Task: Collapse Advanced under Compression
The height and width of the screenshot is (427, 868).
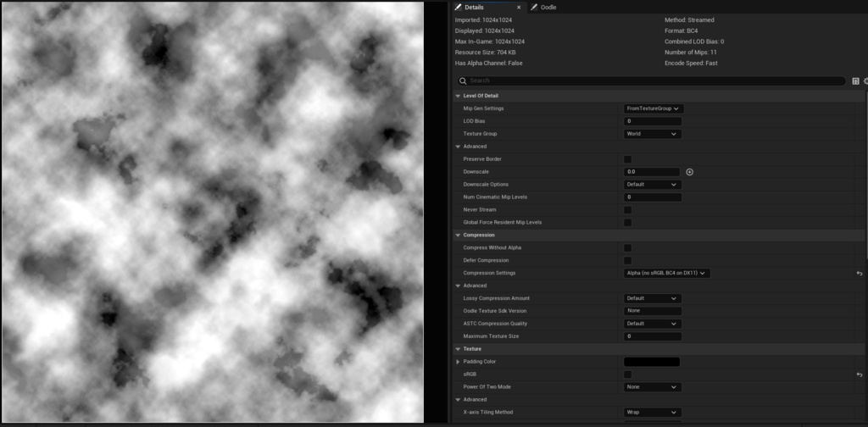Action: click(x=458, y=286)
